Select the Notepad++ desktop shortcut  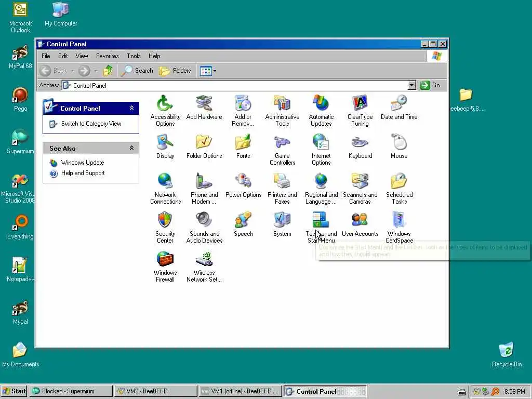20,270
